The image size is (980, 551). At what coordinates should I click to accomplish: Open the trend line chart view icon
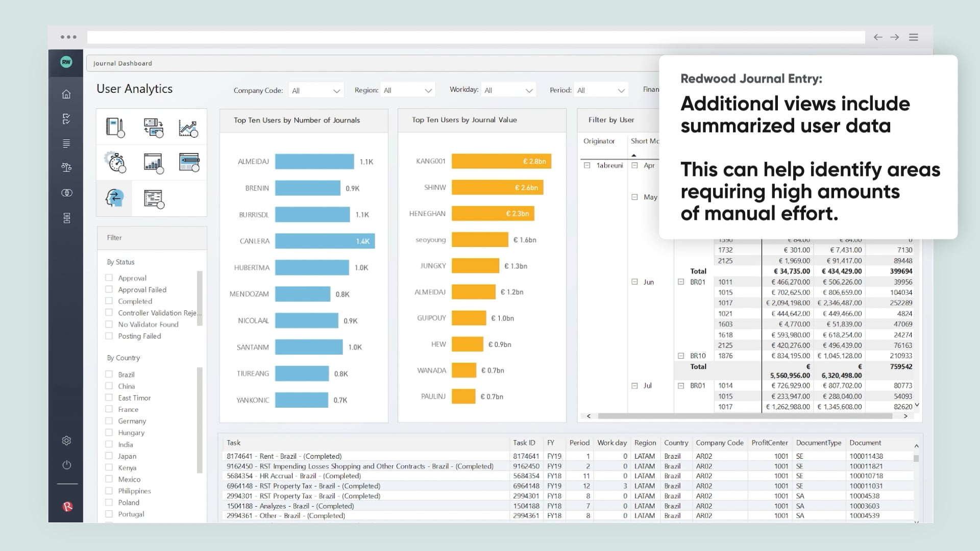coord(188,128)
